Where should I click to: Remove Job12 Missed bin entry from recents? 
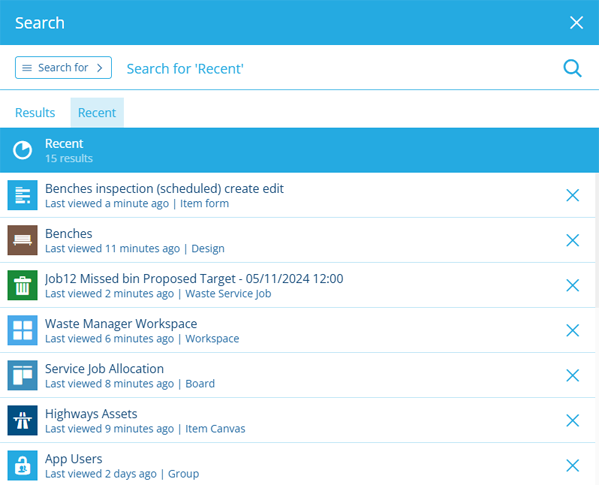pos(572,285)
